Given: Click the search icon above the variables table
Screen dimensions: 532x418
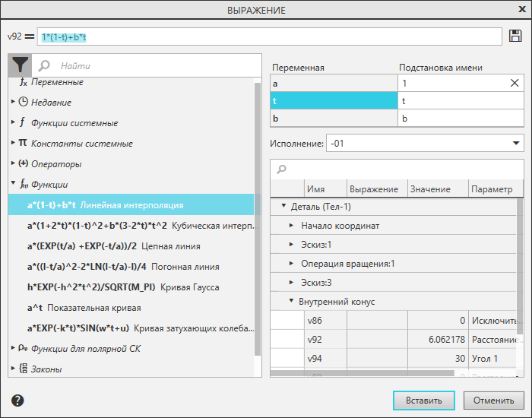Looking at the screenshot, I should pos(282,169).
